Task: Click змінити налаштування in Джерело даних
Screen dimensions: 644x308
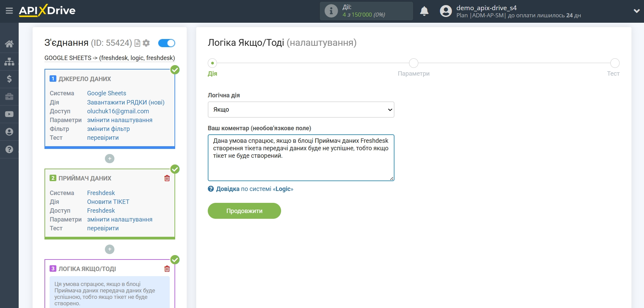Action: click(x=119, y=120)
